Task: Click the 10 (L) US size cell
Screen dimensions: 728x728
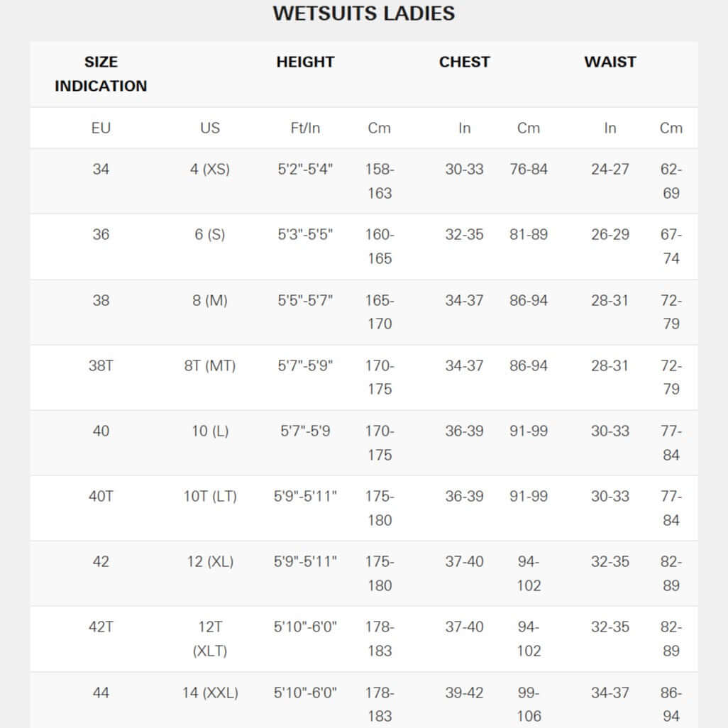Action: point(210,431)
